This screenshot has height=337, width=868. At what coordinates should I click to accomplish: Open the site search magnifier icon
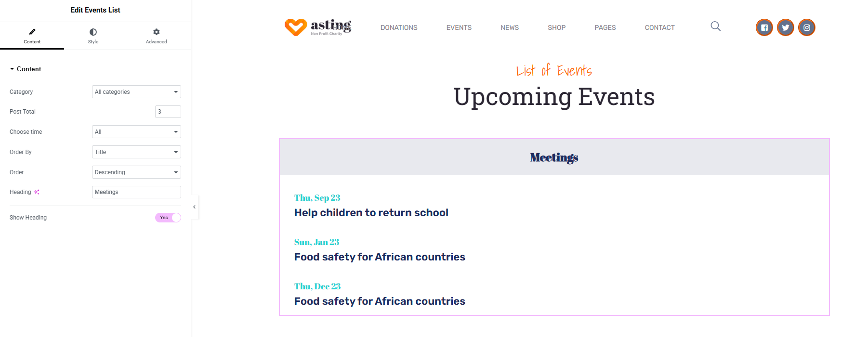[716, 26]
